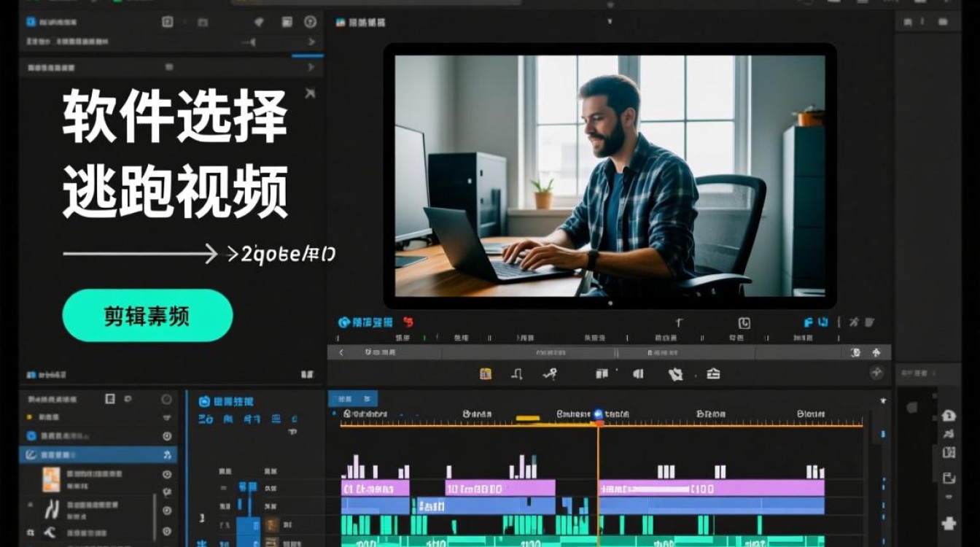
Task: Click the blue camera icon in timeline header
Action: [x=205, y=401]
